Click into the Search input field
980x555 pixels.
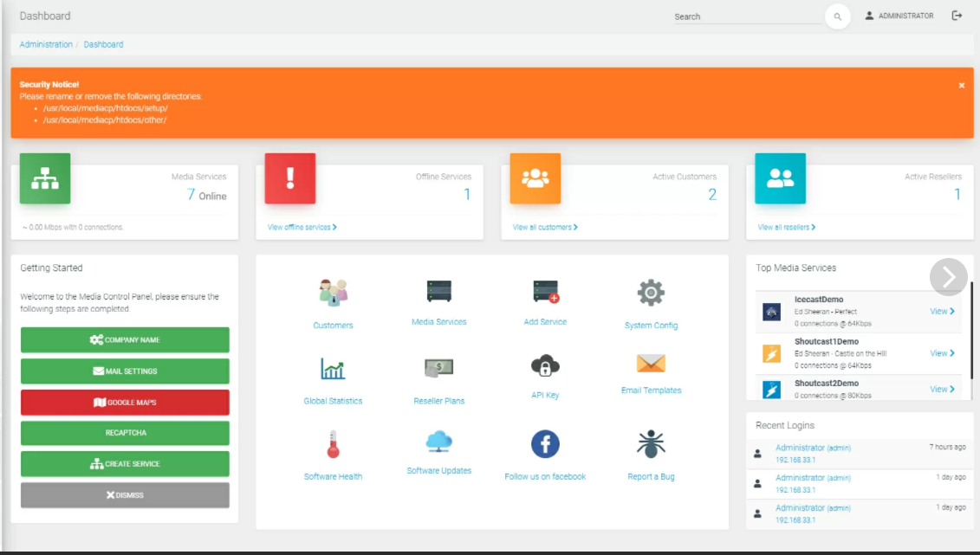pos(745,16)
